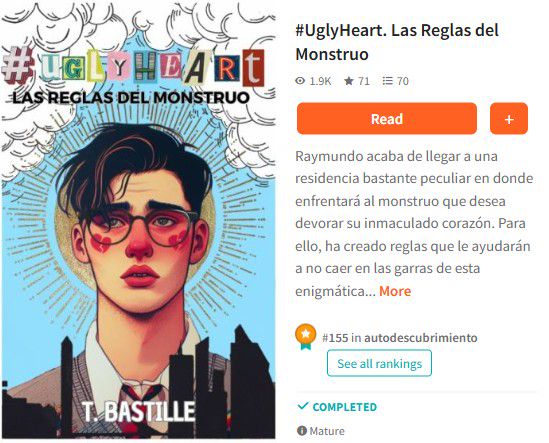Click the 70 parts number

coord(402,81)
